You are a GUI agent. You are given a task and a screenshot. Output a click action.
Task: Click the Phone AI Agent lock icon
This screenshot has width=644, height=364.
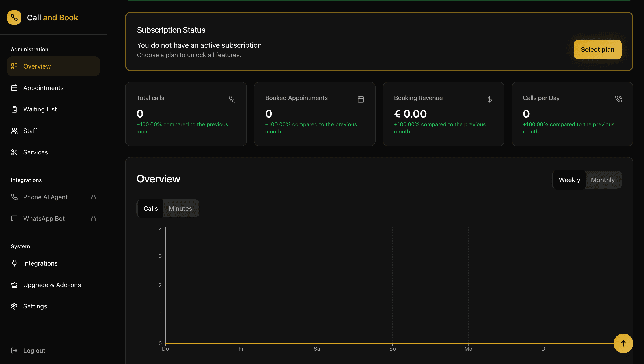coord(93,197)
